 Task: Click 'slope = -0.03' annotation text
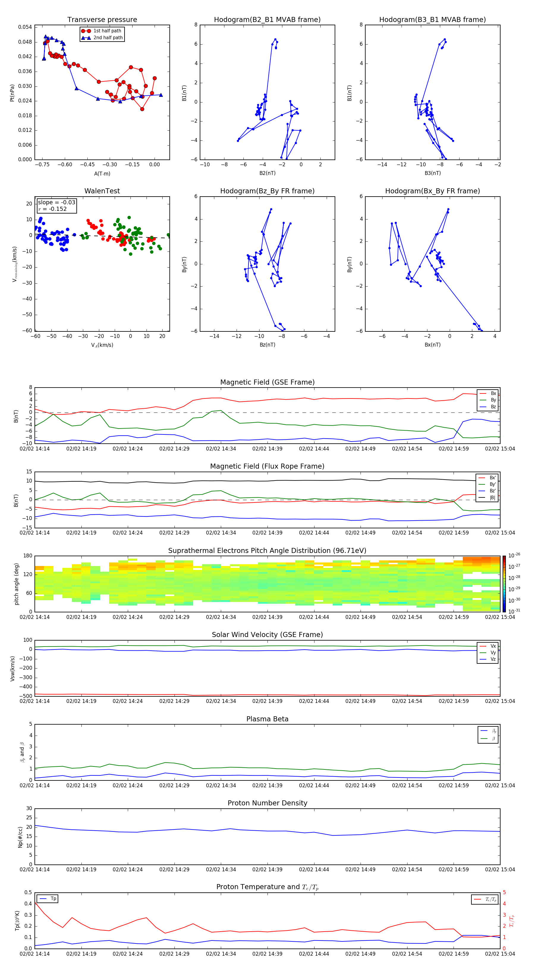point(56,203)
